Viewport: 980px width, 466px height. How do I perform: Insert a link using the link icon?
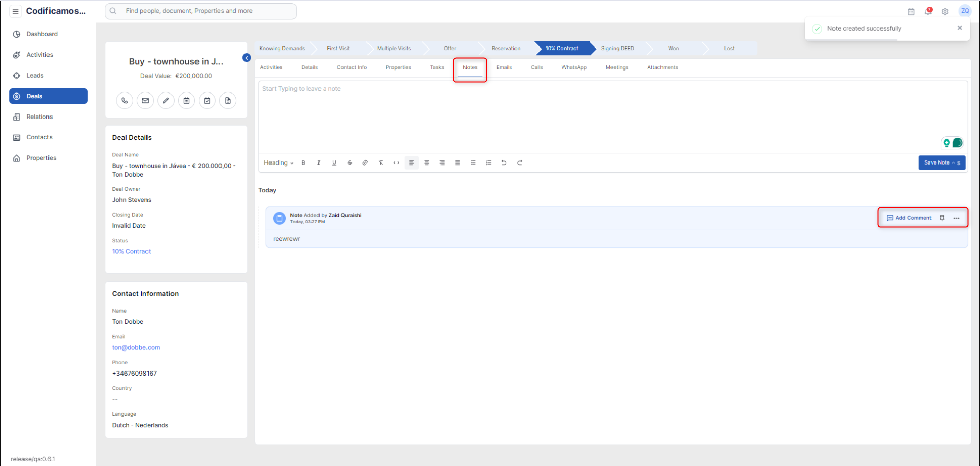click(x=365, y=163)
